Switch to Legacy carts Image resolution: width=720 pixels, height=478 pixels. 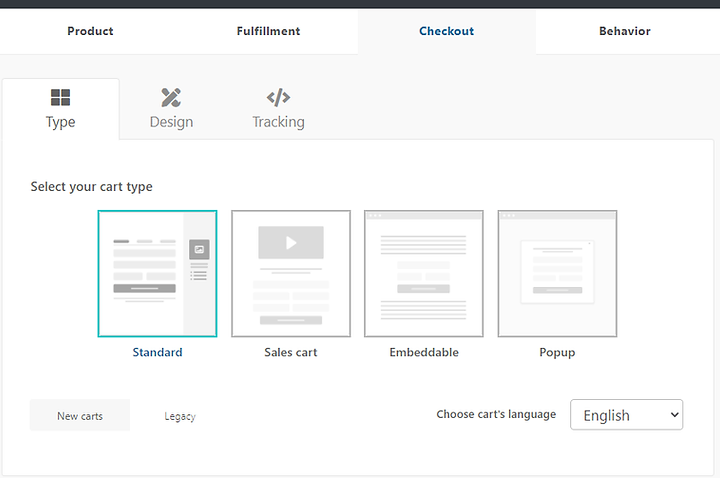pos(180,416)
